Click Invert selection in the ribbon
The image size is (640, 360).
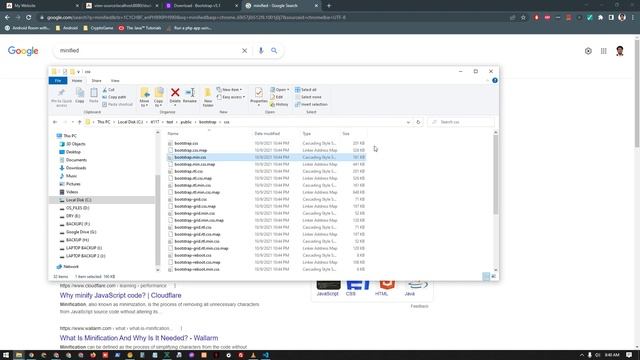point(311,104)
